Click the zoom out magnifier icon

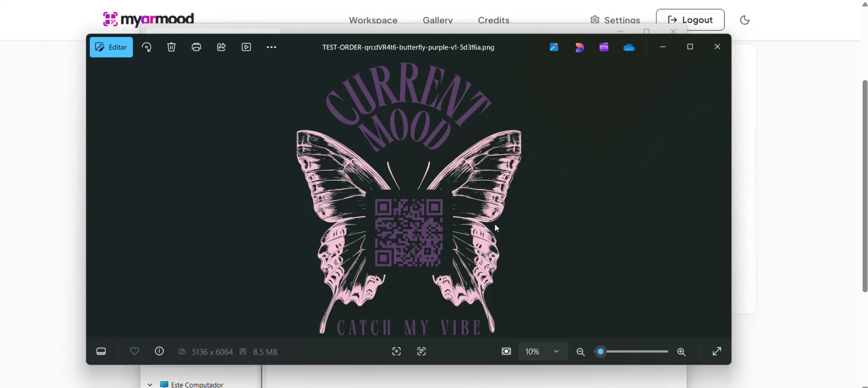click(580, 352)
